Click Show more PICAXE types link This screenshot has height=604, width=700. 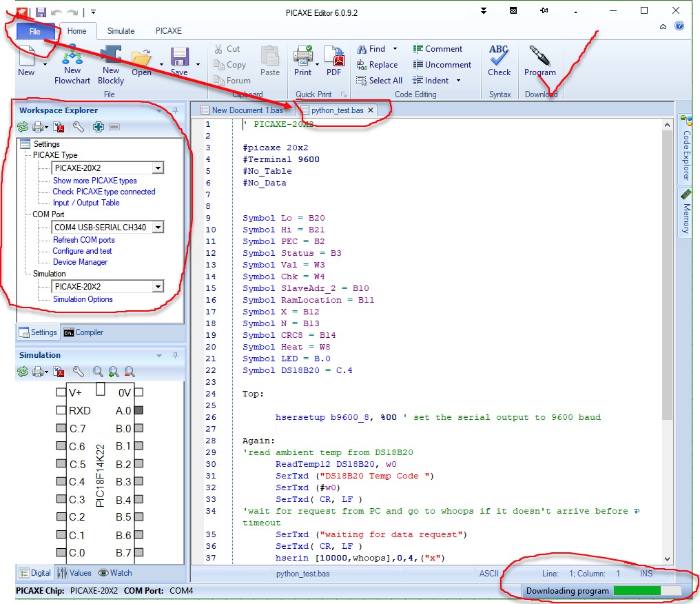point(94,181)
